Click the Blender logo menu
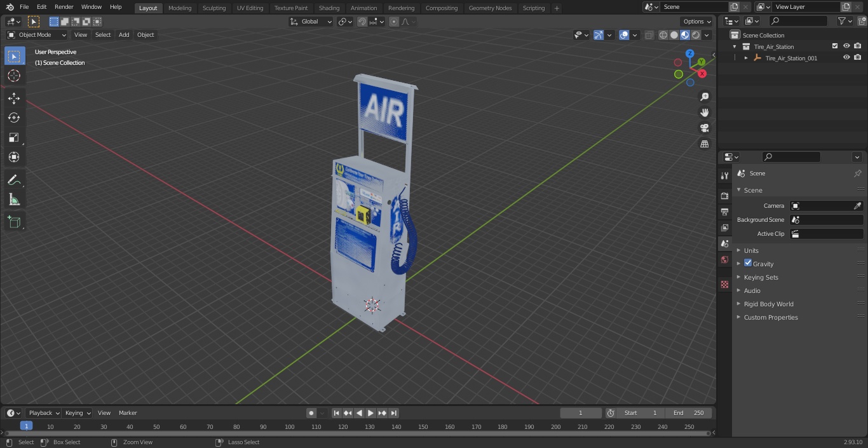Viewport: 868px width, 448px height. (10, 7)
